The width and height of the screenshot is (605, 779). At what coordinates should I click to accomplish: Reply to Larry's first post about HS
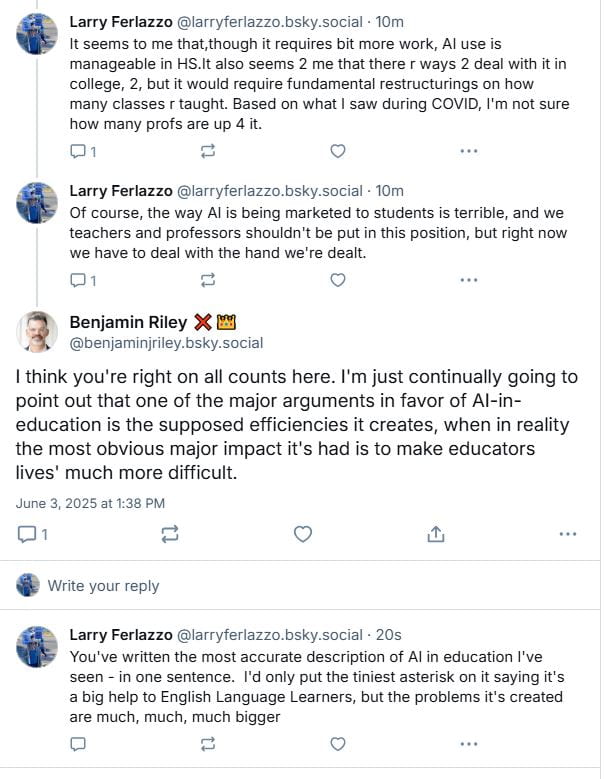click(78, 151)
